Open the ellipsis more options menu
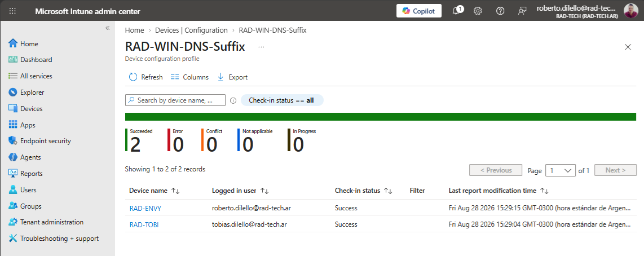Viewport: 644px width, 256px height. pyautogui.click(x=261, y=47)
